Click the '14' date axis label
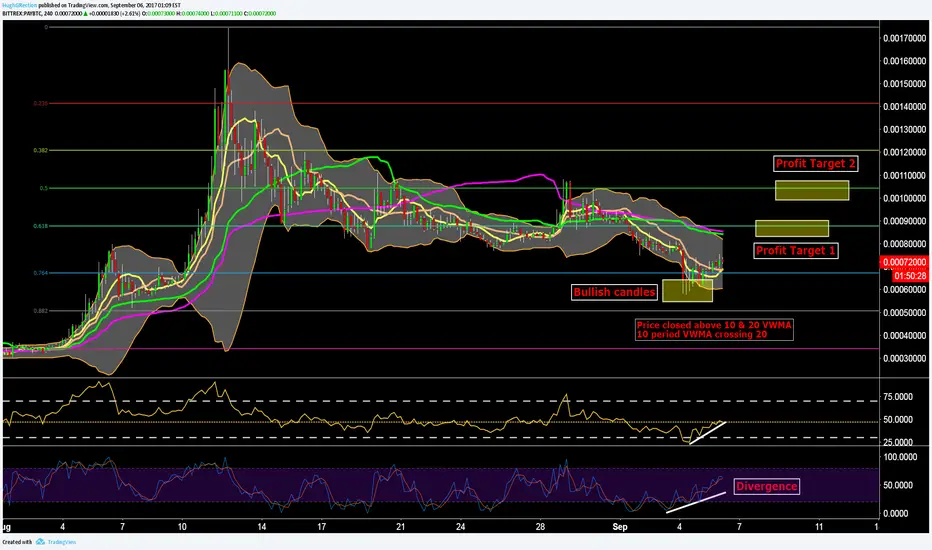The height and width of the screenshot is (550, 932). pyautogui.click(x=262, y=527)
